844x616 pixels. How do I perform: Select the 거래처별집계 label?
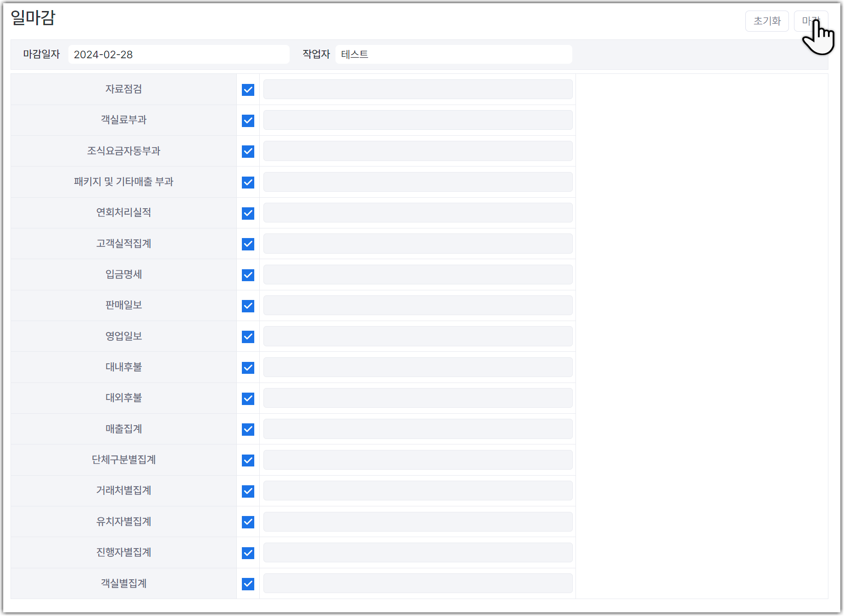pos(124,490)
